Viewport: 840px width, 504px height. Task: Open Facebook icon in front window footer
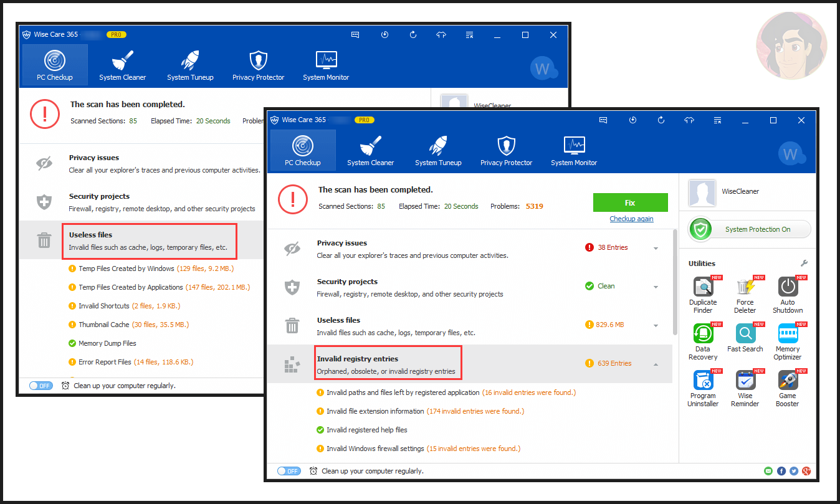[781, 471]
